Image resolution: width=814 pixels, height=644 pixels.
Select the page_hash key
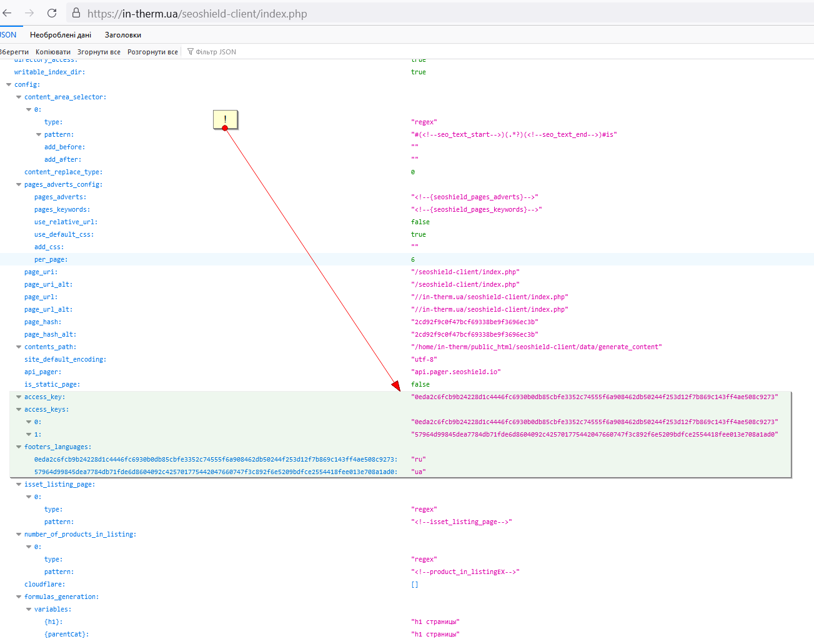(42, 322)
